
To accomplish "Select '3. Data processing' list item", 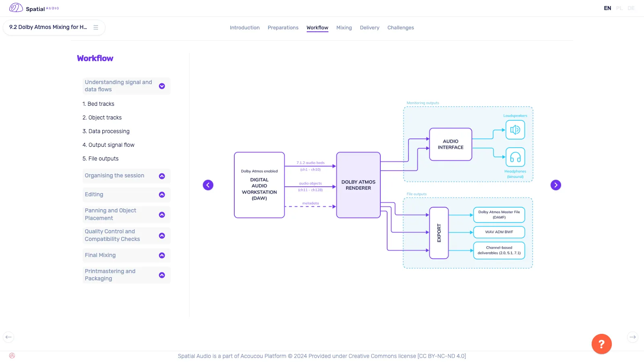I will pyautogui.click(x=106, y=131).
